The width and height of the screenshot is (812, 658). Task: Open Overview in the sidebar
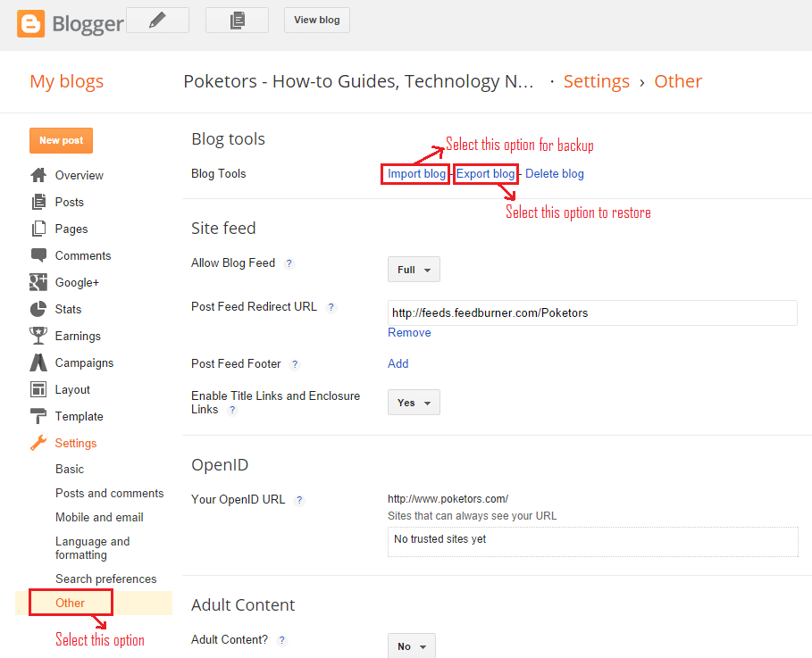[80, 176]
